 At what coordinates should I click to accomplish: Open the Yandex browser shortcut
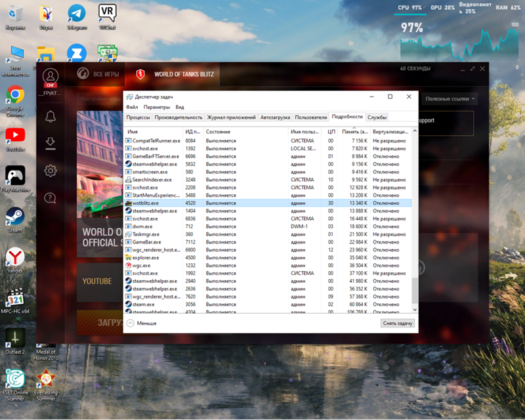(x=15, y=260)
